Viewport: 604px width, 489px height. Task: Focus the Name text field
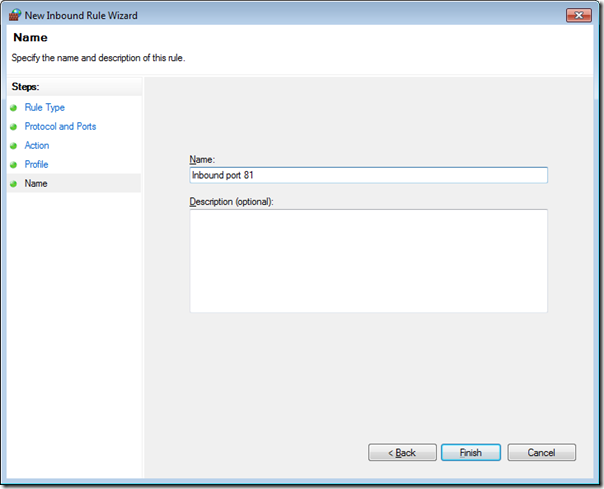tap(368, 175)
